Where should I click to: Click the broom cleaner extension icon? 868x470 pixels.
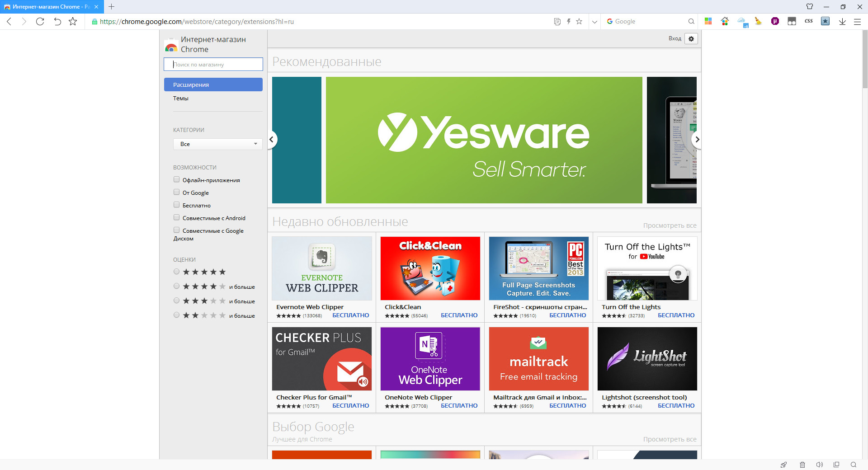click(758, 21)
